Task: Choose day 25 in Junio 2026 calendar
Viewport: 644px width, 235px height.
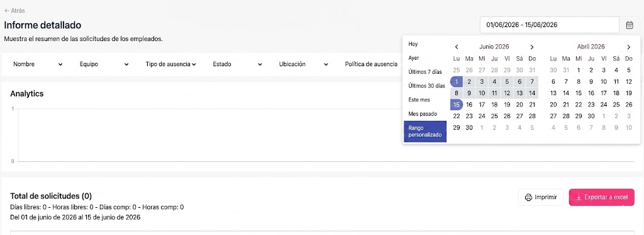Action: 494,116
